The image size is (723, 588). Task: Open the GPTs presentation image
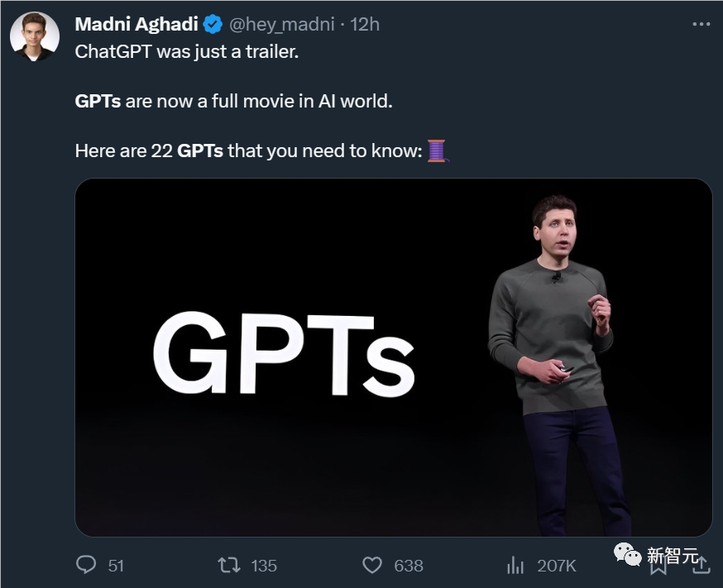point(393,357)
